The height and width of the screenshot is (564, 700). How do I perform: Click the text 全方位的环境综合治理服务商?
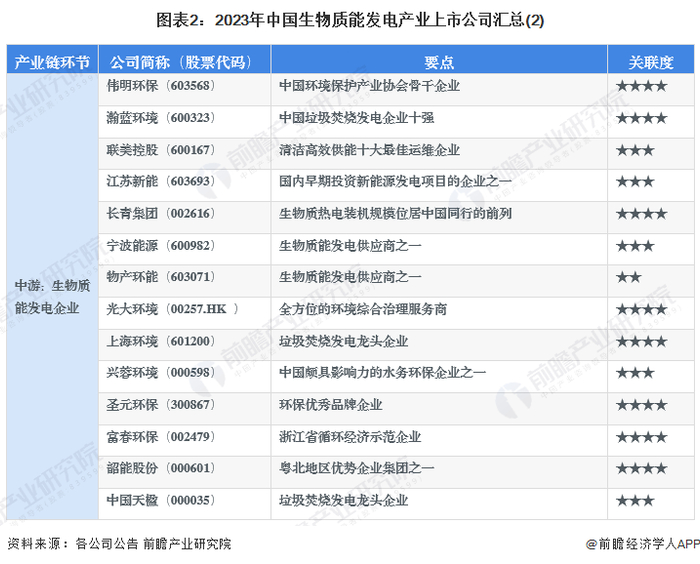tap(363, 309)
